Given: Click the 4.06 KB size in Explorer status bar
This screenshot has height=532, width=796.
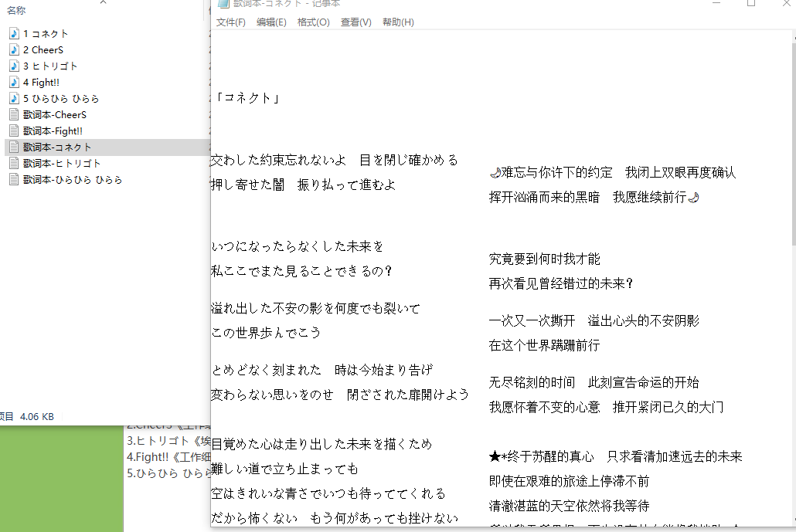Looking at the screenshot, I should pyautogui.click(x=37, y=417).
